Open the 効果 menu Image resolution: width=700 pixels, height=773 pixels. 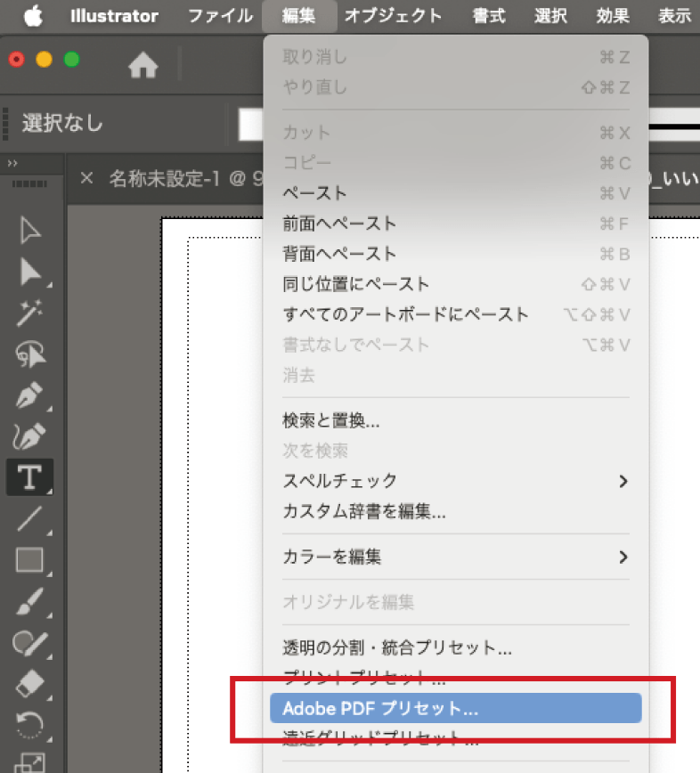click(613, 16)
